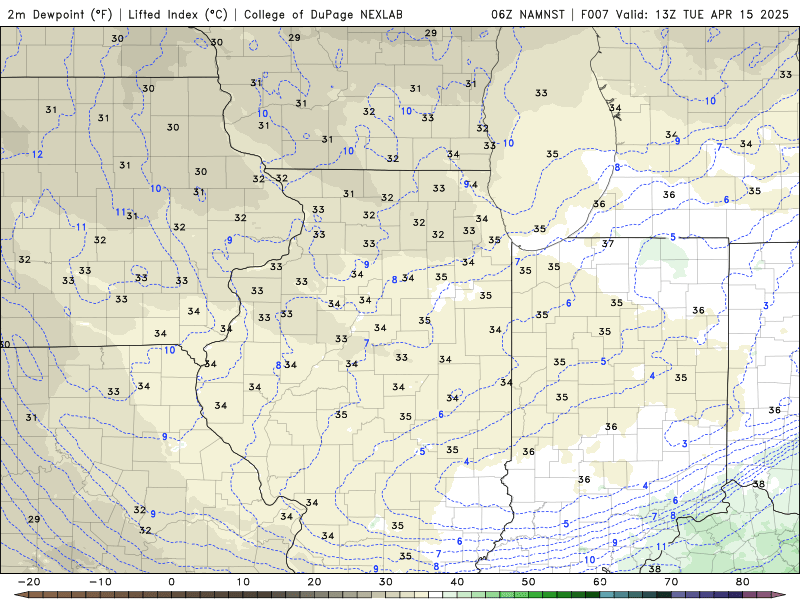Click the '80' color scale label

[x=743, y=582]
